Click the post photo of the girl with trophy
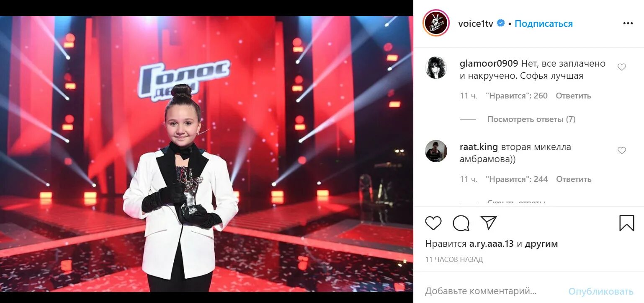 pyautogui.click(x=206, y=154)
